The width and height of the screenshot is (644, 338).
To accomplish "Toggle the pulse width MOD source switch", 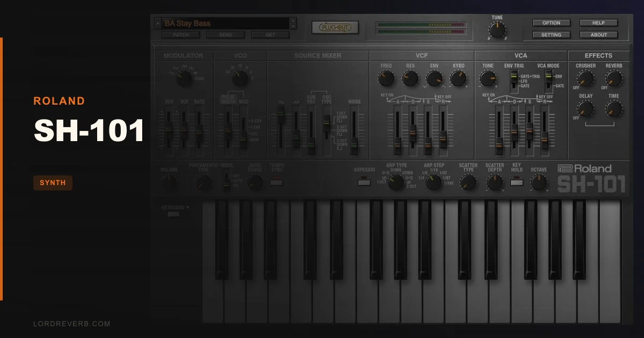I will click(243, 131).
